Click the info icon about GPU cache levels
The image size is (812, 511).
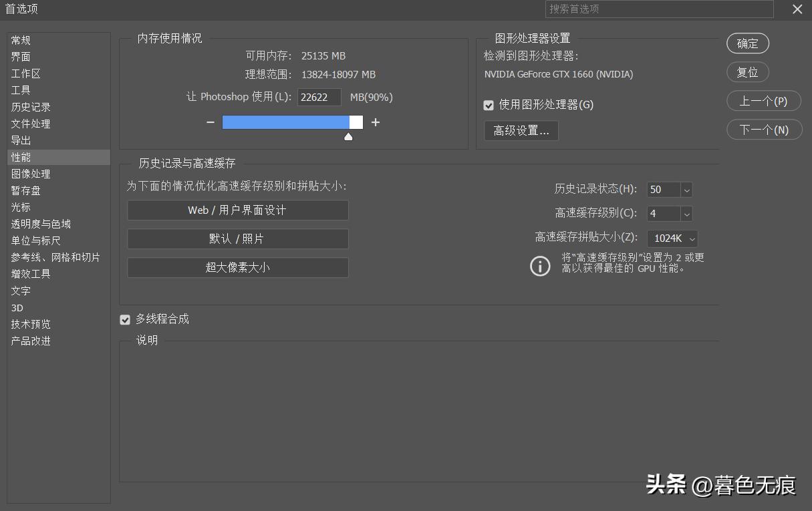click(539, 266)
